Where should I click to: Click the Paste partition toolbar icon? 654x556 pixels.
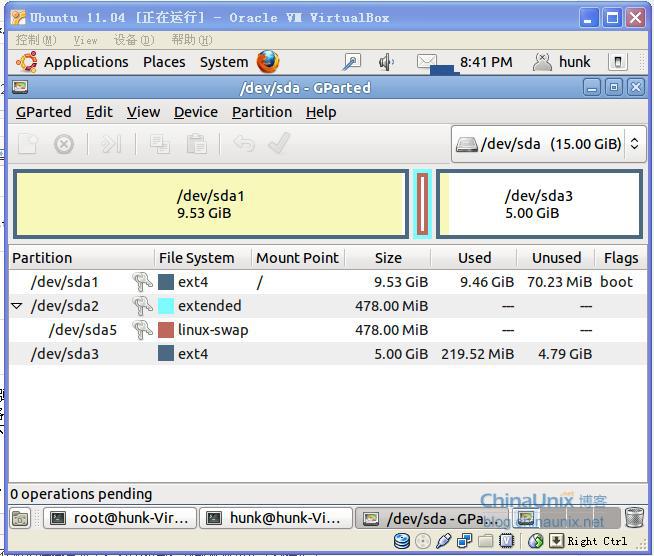pos(196,144)
